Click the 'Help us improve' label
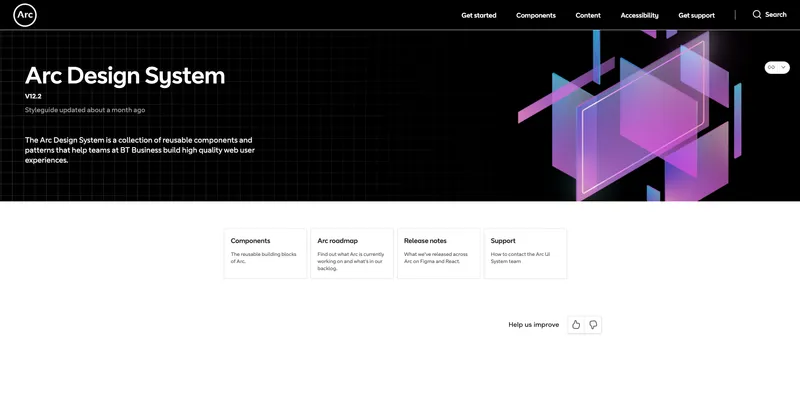 coord(534,325)
